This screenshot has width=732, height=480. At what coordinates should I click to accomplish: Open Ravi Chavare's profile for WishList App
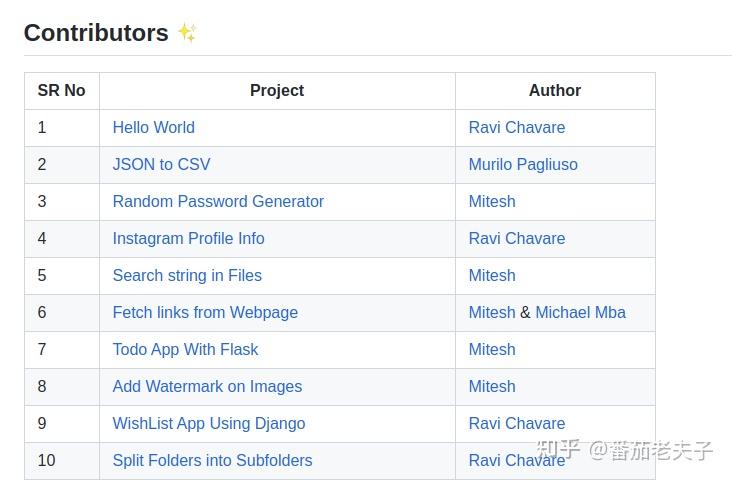517,423
